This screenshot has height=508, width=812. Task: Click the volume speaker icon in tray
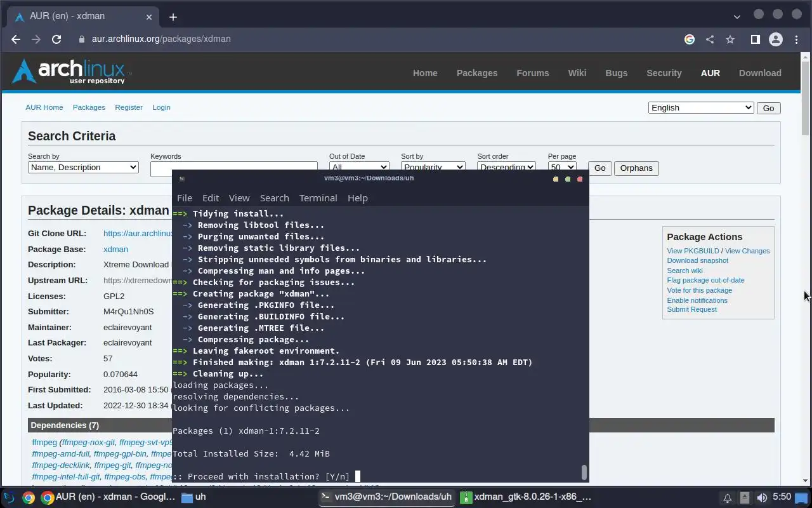[x=762, y=498]
